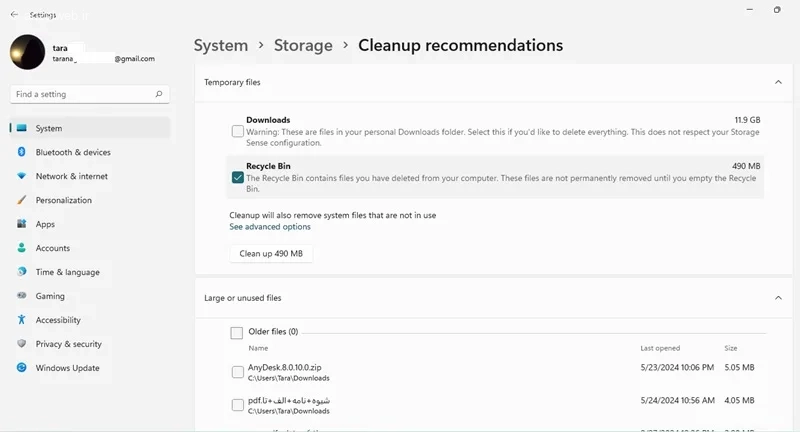
Task: Click the 11.9 GB Downloads size
Action: point(747,120)
